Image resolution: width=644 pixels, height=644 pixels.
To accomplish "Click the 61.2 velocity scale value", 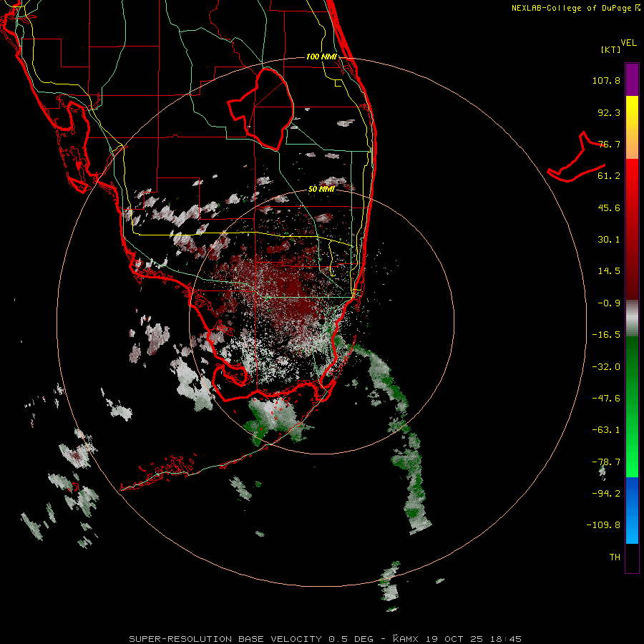I will [x=609, y=176].
